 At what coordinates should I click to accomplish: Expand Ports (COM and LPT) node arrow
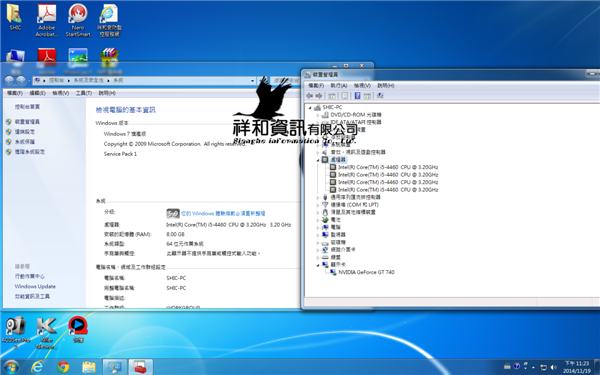pyautogui.click(x=318, y=205)
